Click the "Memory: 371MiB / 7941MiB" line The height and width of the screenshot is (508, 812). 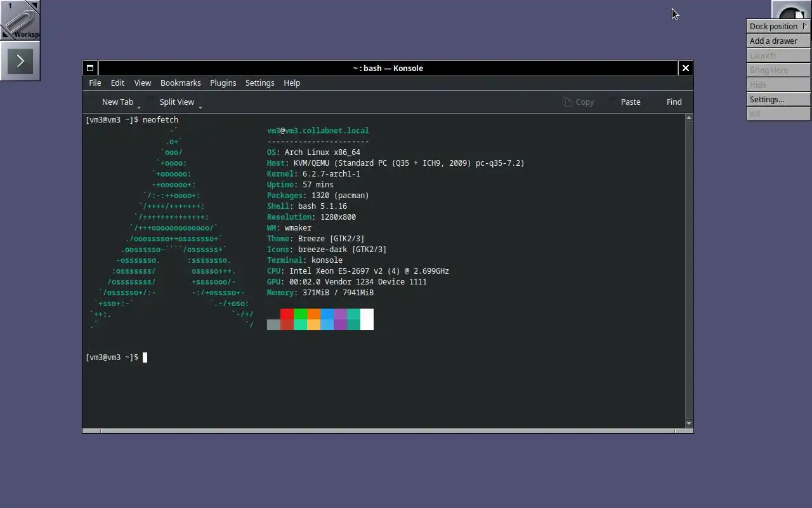320,293
